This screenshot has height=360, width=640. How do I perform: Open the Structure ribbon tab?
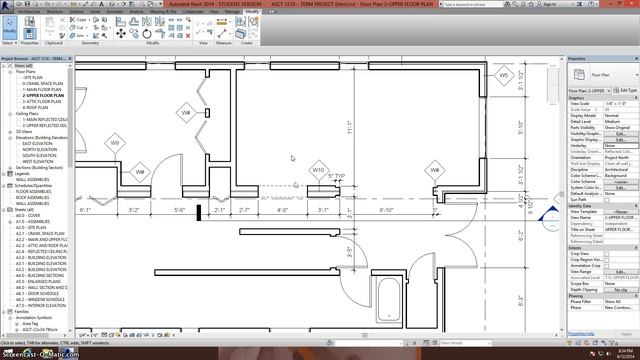point(55,12)
